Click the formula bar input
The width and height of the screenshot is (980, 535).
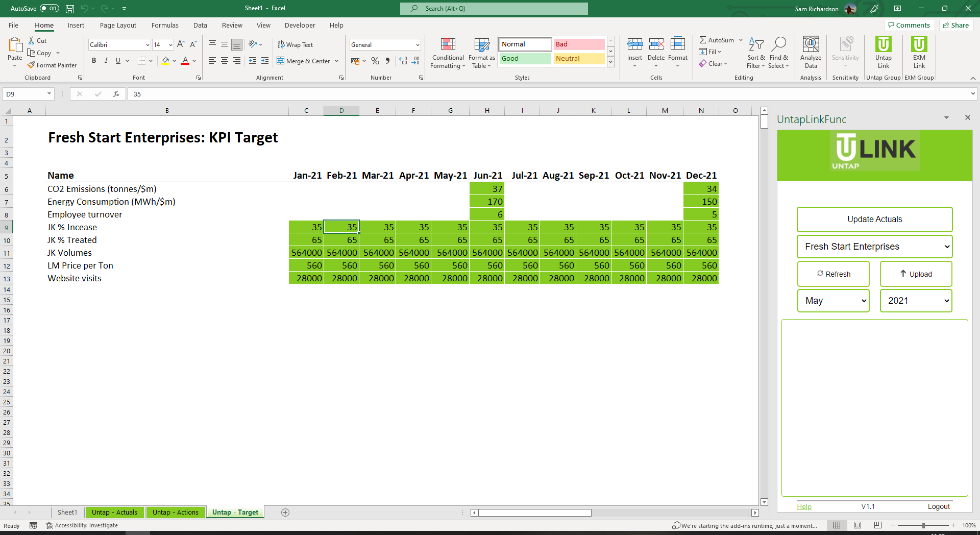(549, 94)
